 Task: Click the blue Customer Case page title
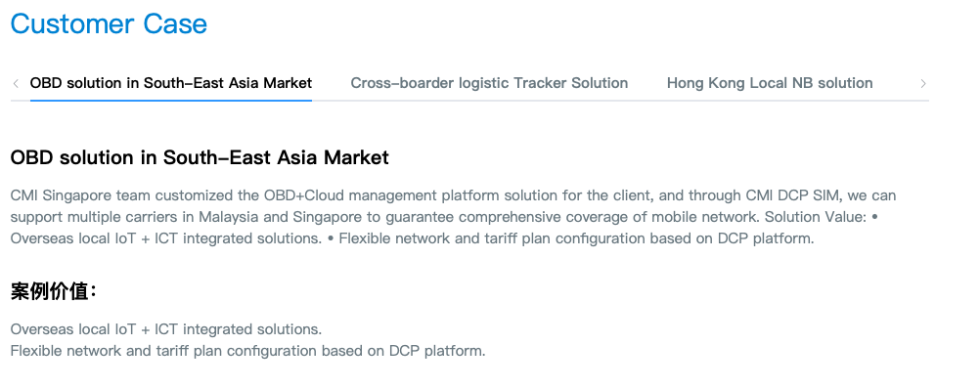click(109, 24)
